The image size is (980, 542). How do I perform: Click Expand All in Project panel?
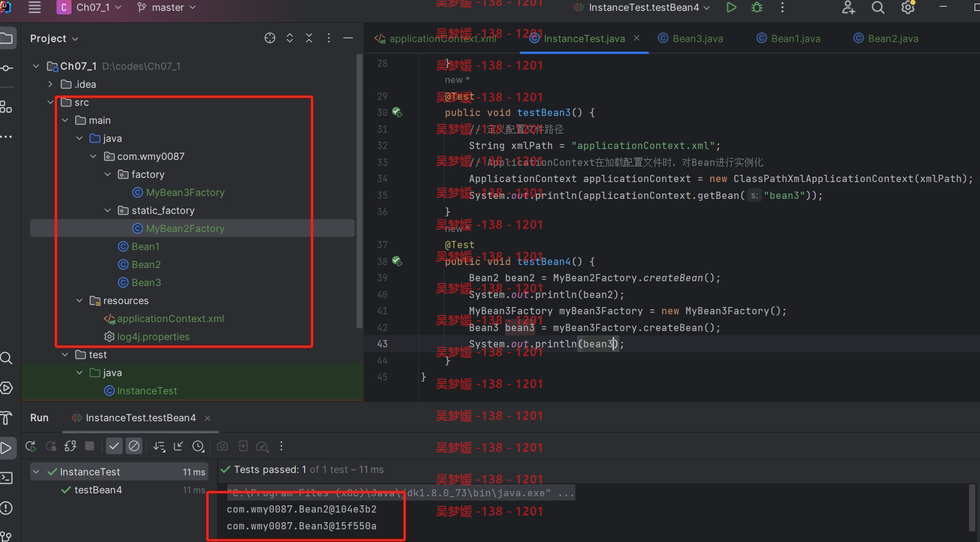290,38
